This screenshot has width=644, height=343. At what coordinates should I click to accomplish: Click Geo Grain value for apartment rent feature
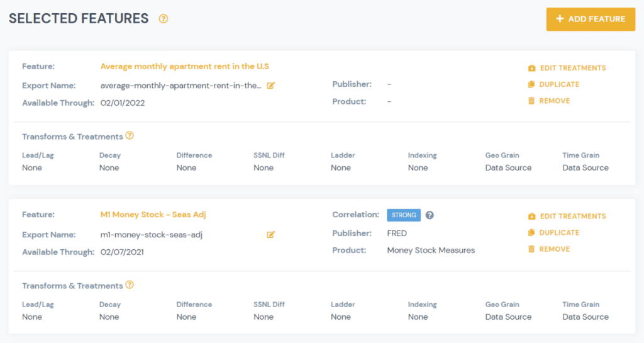pyautogui.click(x=508, y=168)
